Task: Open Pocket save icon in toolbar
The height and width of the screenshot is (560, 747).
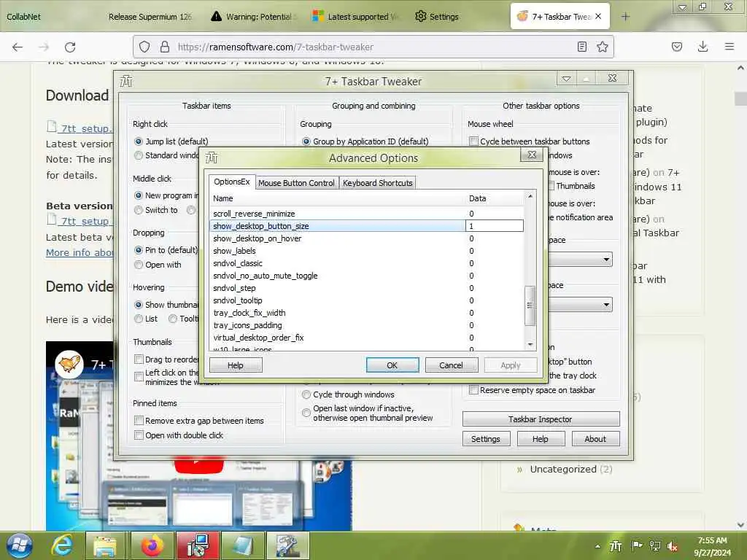Action: tap(676, 47)
